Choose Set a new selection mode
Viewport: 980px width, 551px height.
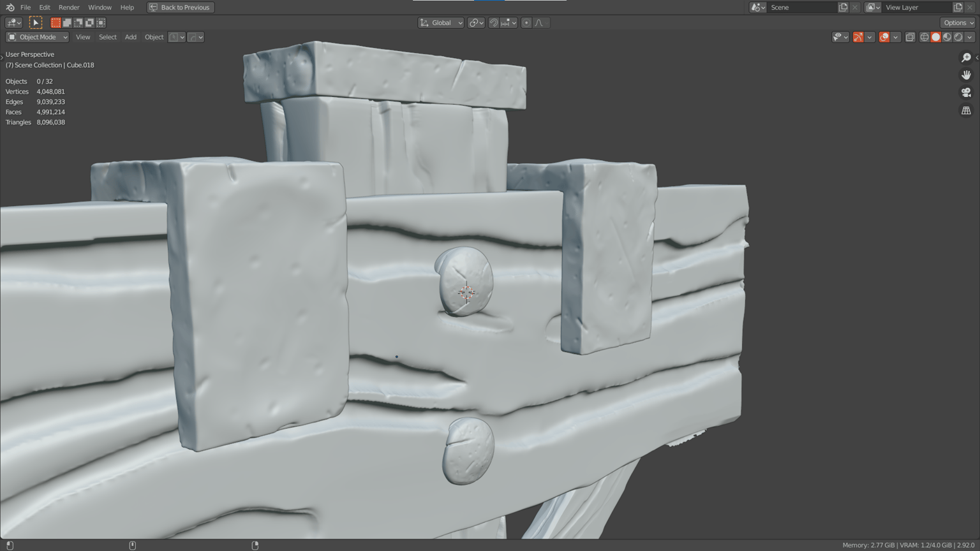tap(56, 22)
